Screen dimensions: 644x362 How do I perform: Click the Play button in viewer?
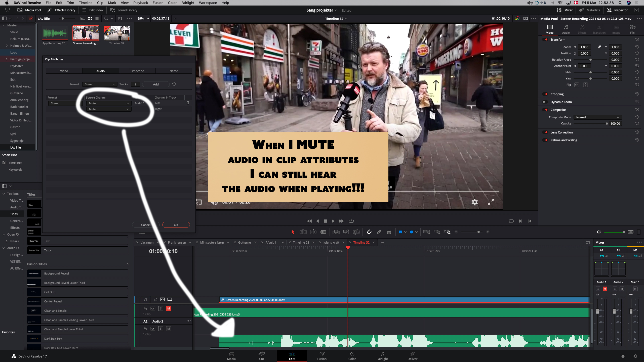point(333,221)
